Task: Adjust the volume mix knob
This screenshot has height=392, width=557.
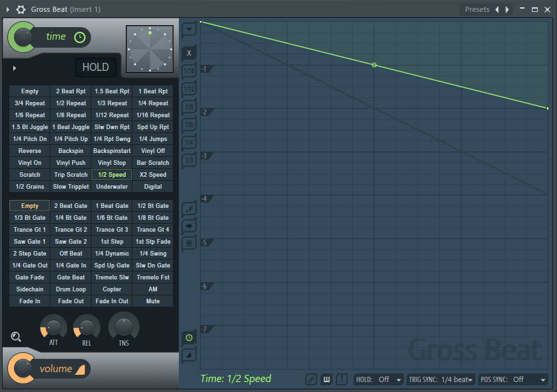Action: [x=22, y=369]
